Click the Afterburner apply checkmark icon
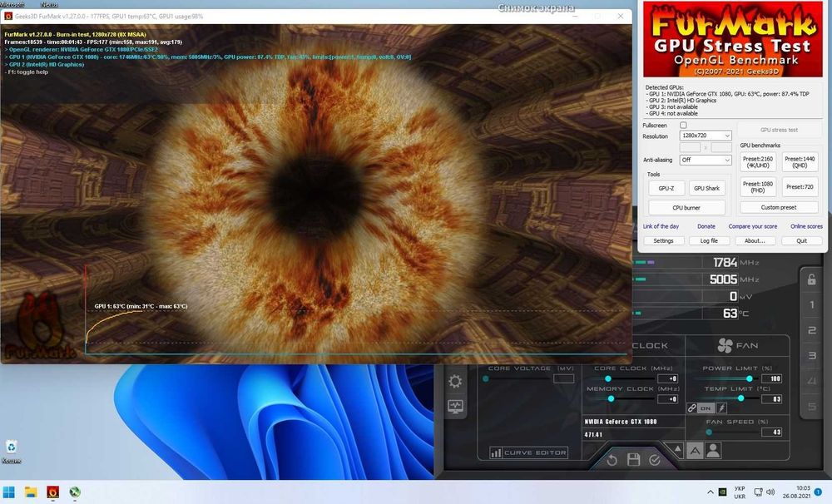The height and width of the screenshot is (504, 832). point(655,460)
